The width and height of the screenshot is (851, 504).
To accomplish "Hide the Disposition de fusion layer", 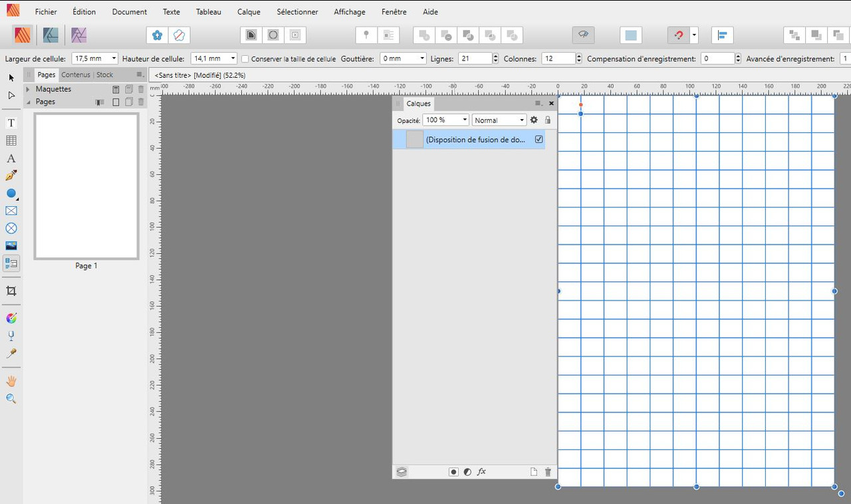I will point(539,140).
